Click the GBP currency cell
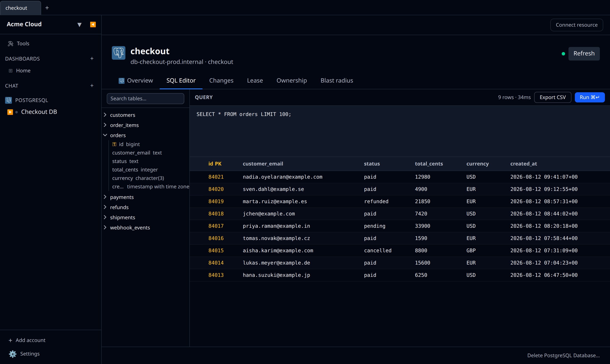This screenshot has width=610, height=364. 471,250
